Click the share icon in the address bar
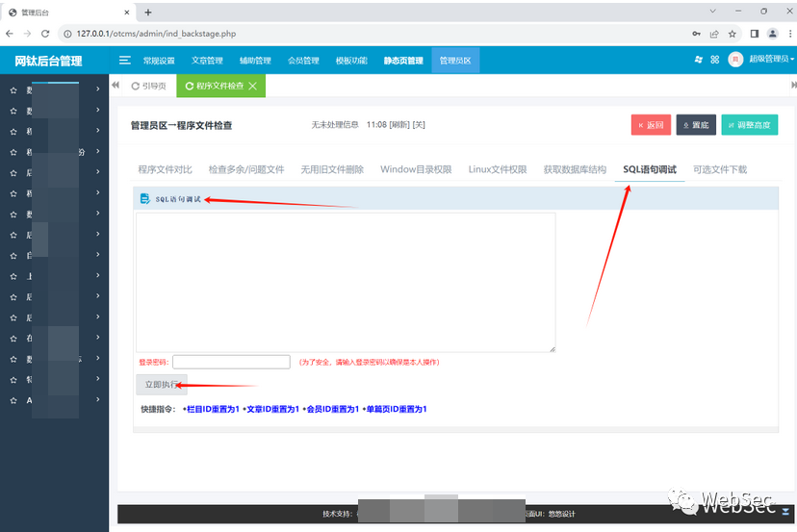The width and height of the screenshot is (797, 532). pyautogui.click(x=714, y=34)
